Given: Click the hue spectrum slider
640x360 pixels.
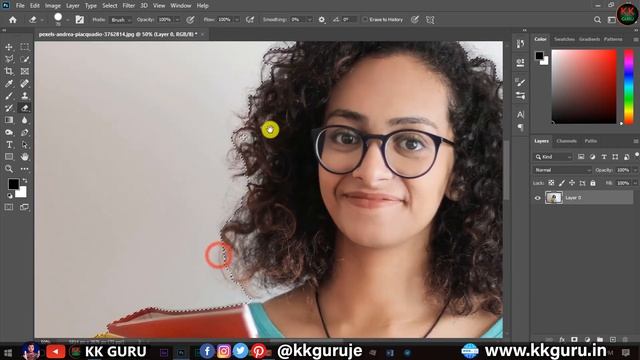Looking at the screenshot, I should [629, 87].
